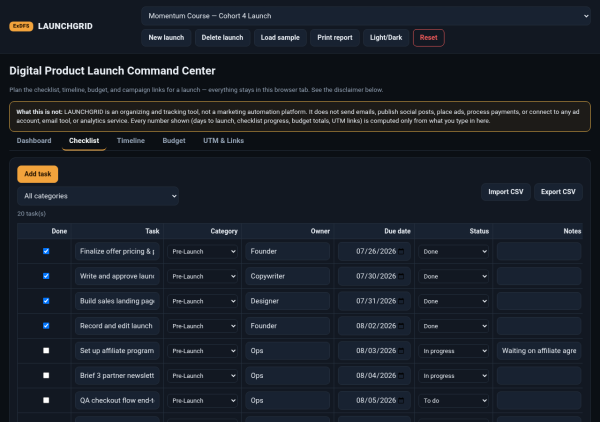This screenshot has height=422, width=600.
Task: Open Category dropdown for Copywriter row
Action: [x=202, y=276]
